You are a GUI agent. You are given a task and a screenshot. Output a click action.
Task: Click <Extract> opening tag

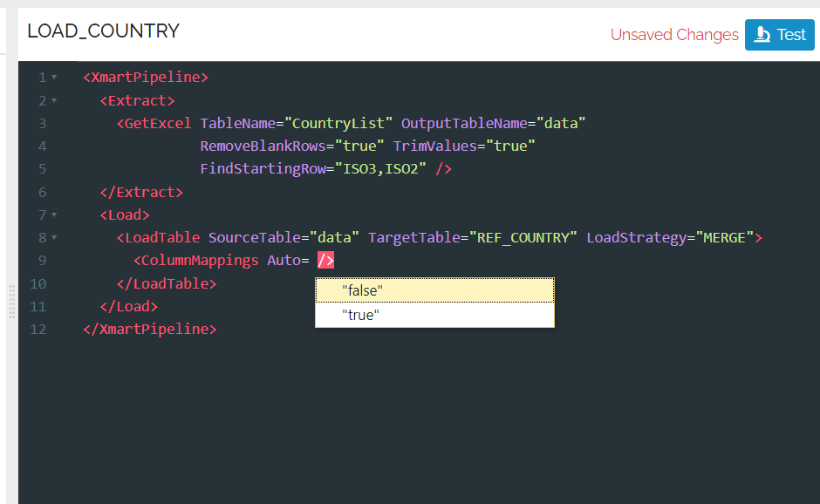pos(137,100)
